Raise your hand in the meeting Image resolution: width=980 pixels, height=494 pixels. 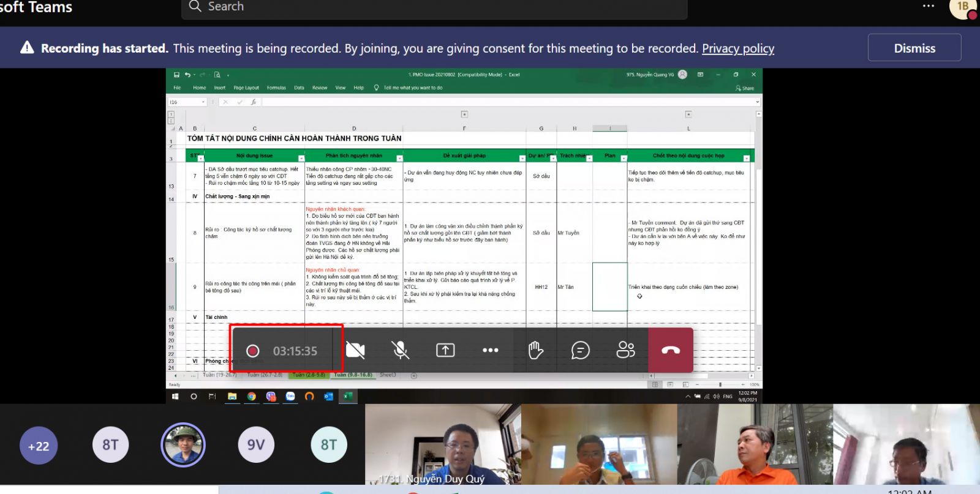coord(535,350)
